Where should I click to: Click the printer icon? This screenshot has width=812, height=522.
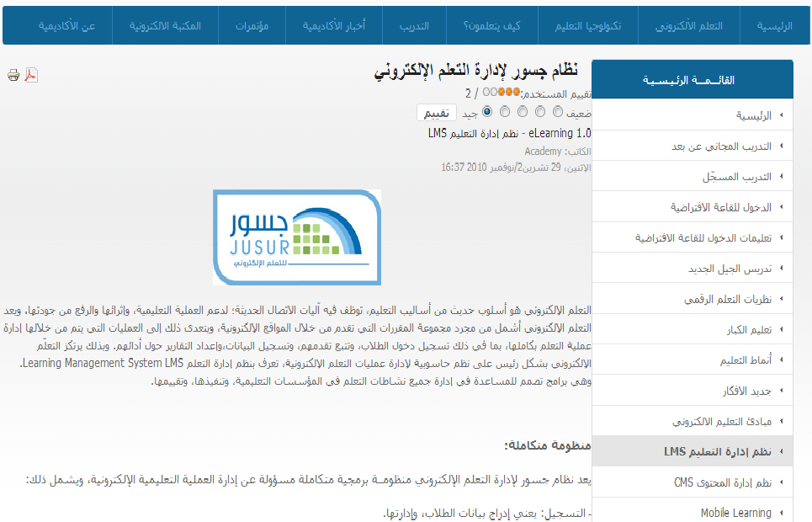click(13, 75)
